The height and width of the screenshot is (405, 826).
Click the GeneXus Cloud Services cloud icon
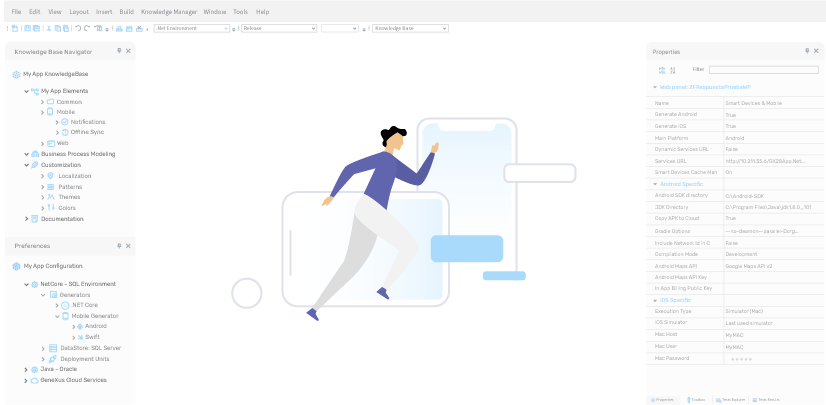[34, 380]
